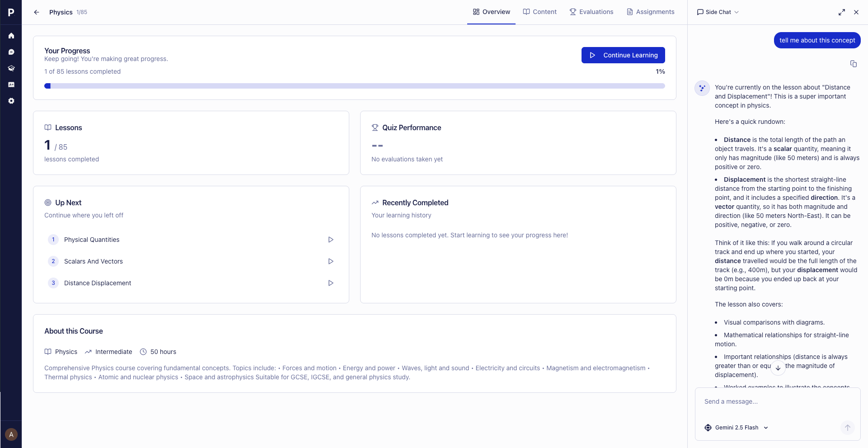Go back using the left arrow near Physics

[37, 12]
